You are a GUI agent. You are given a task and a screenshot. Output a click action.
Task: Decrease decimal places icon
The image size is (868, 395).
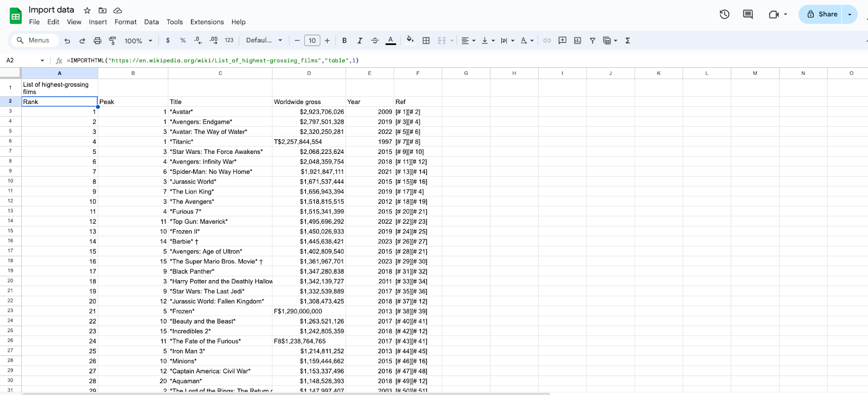tap(198, 41)
